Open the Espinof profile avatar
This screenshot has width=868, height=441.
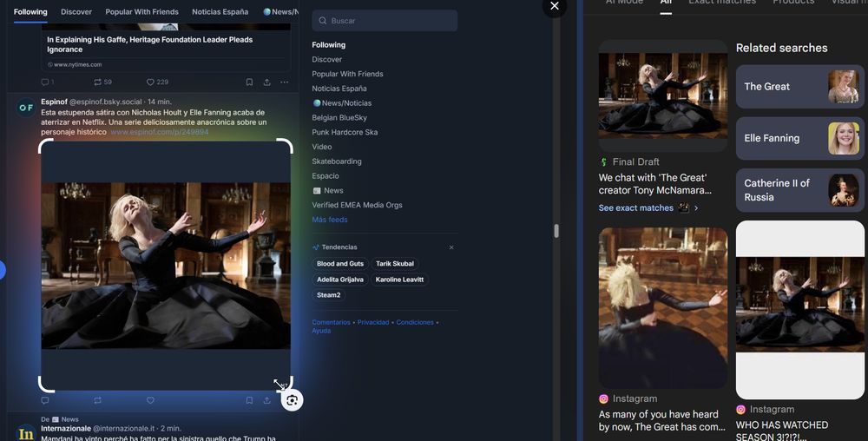pyautogui.click(x=26, y=108)
